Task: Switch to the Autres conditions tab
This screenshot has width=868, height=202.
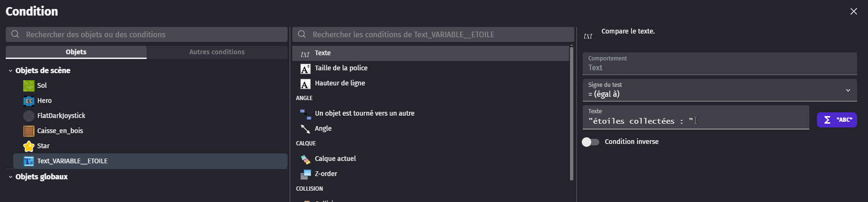Action: (x=217, y=52)
